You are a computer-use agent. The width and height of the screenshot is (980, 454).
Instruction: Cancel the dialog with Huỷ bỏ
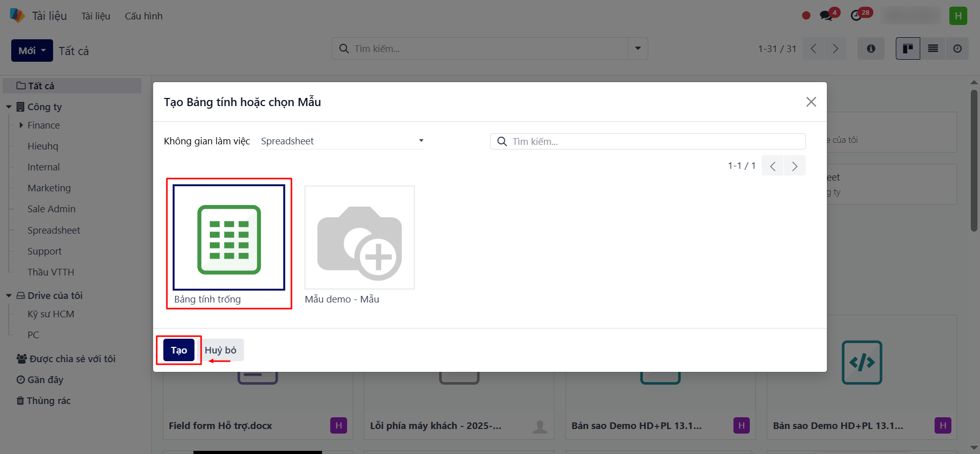tap(220, 350)
